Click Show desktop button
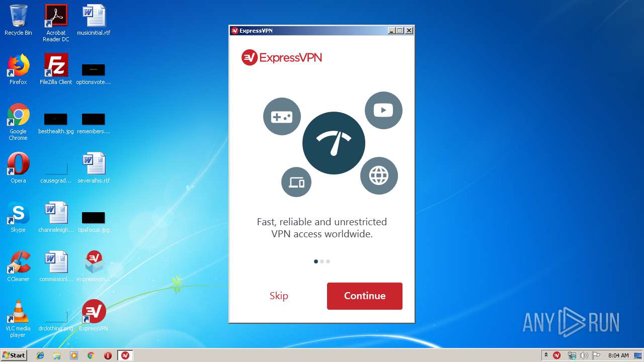 (x=638, y=355)
